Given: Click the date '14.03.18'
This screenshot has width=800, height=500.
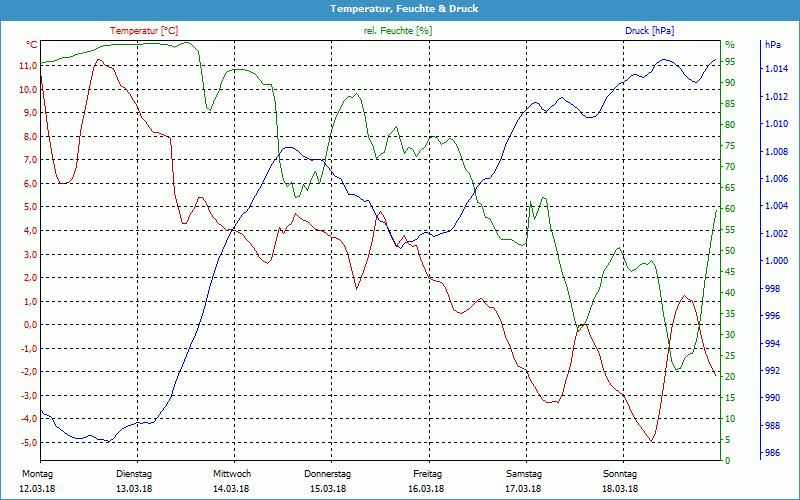Looking at the screenshot, I should coord(231,489).
